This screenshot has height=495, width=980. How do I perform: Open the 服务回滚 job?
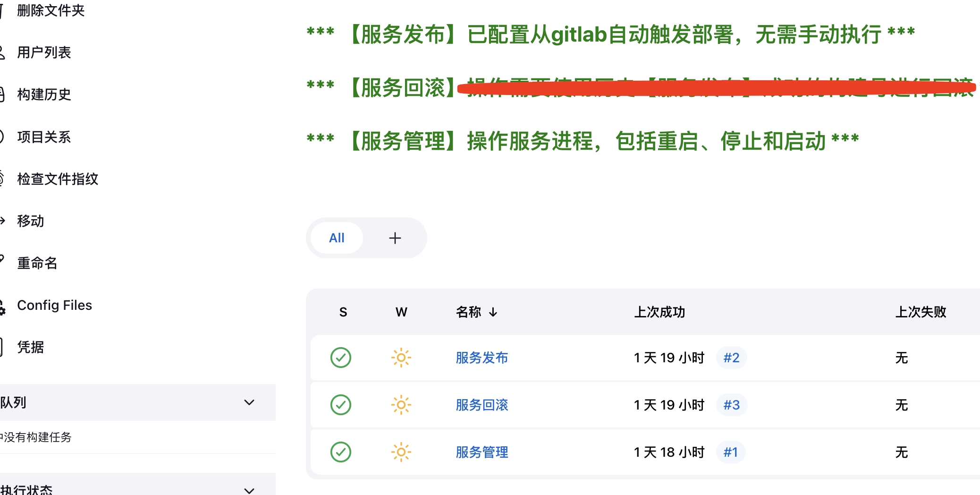pos(482,405)
